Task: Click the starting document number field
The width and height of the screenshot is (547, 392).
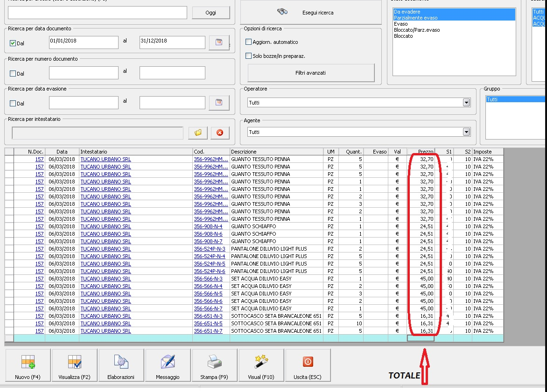Action: tap(84, 73)
